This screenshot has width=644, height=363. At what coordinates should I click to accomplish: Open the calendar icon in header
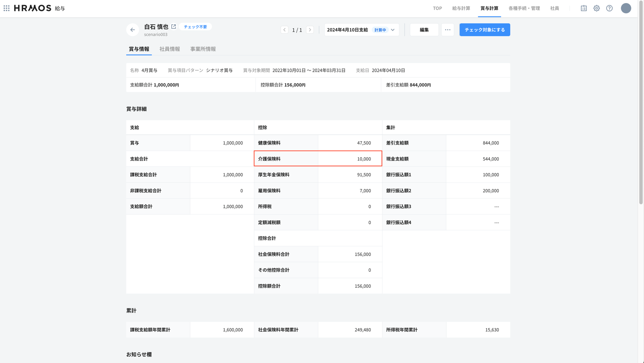(584, 8)
